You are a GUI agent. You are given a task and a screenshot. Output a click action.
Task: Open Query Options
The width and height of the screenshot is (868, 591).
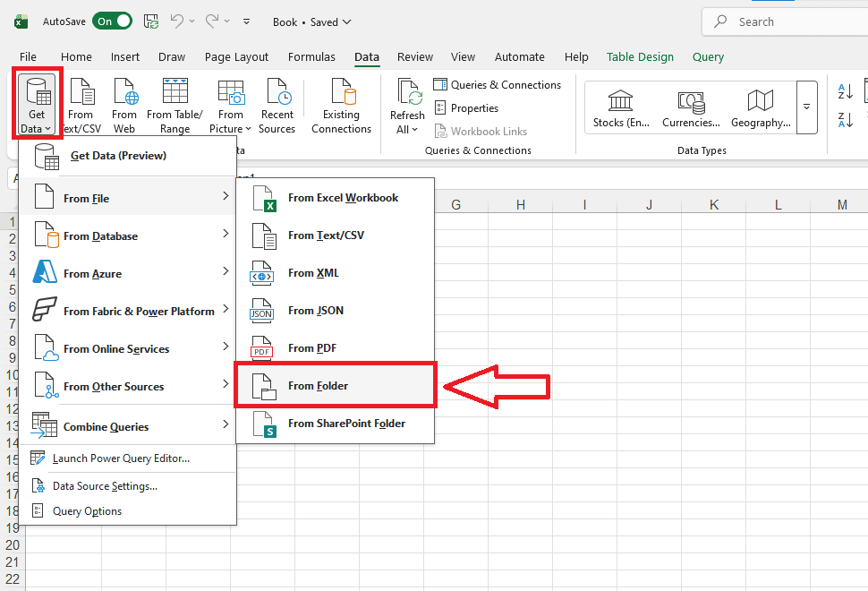(x=128, y=511)
